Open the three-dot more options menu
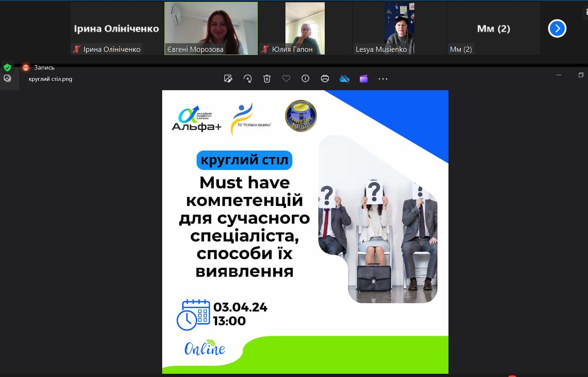This screenshot has height=377, width=588. point(383,79)
